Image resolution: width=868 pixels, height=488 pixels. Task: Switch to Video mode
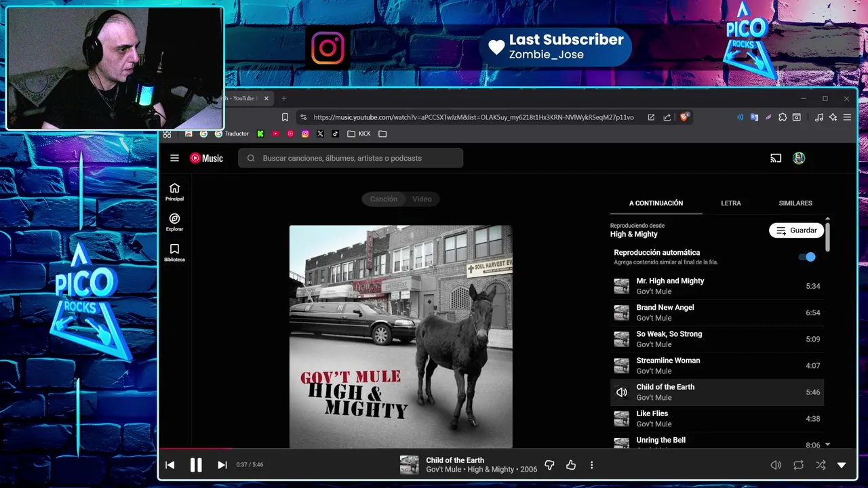point(422,199)
